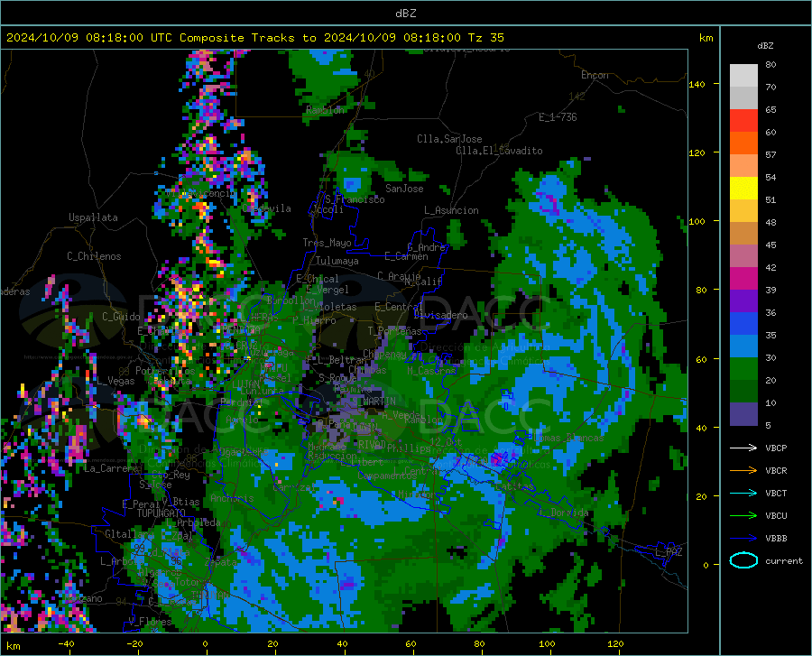Pick the magenta 39-42 dBZ color swatch
The width and height of the screenshot is (812, 656).
(743, 279)
